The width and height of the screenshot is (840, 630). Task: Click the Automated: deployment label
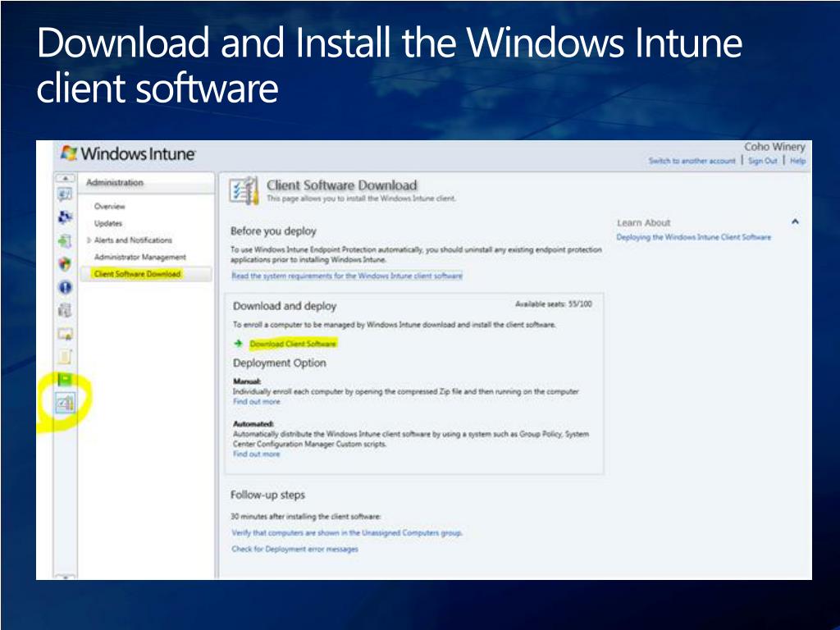pyautogui.click(x=253, y=424)
